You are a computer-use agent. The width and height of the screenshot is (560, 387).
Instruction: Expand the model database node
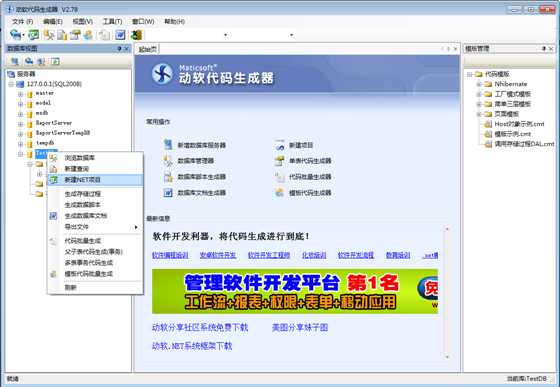pyautogui.click(x=20, y=104)
